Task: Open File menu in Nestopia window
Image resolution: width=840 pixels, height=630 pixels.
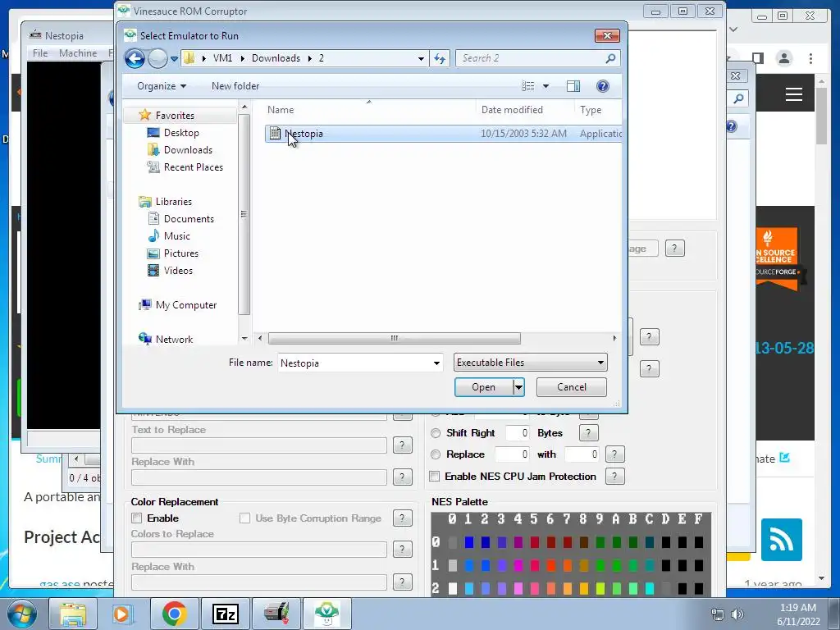Action: (40, 53)
